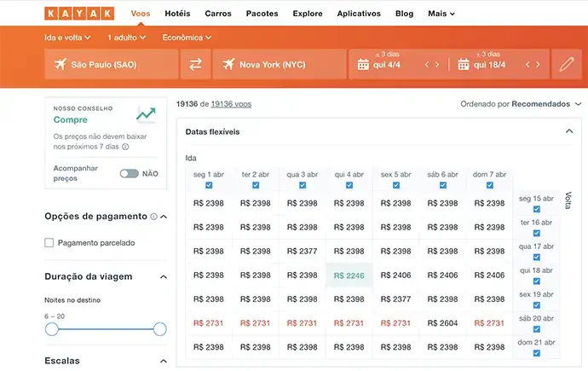Image resolution: width=588 pixels, height=371 pixels.
Task: Click qui 4/4 departure date field
Action: pos(387,65)
